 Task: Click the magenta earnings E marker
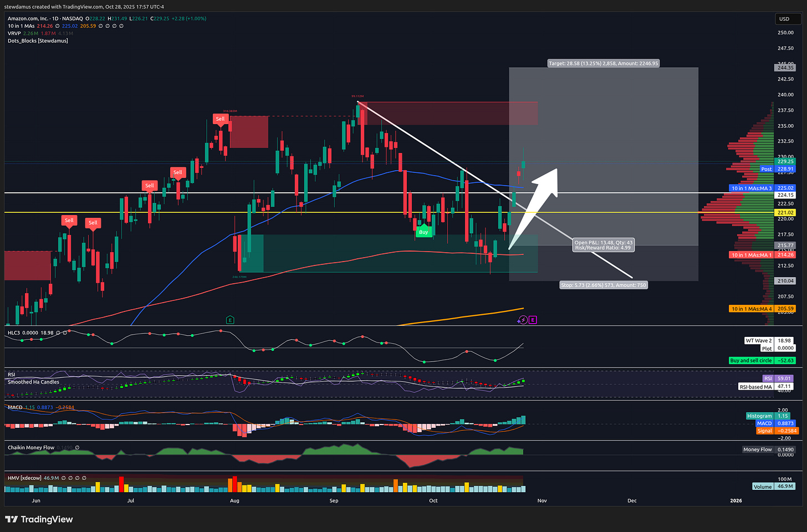(533, 320)
